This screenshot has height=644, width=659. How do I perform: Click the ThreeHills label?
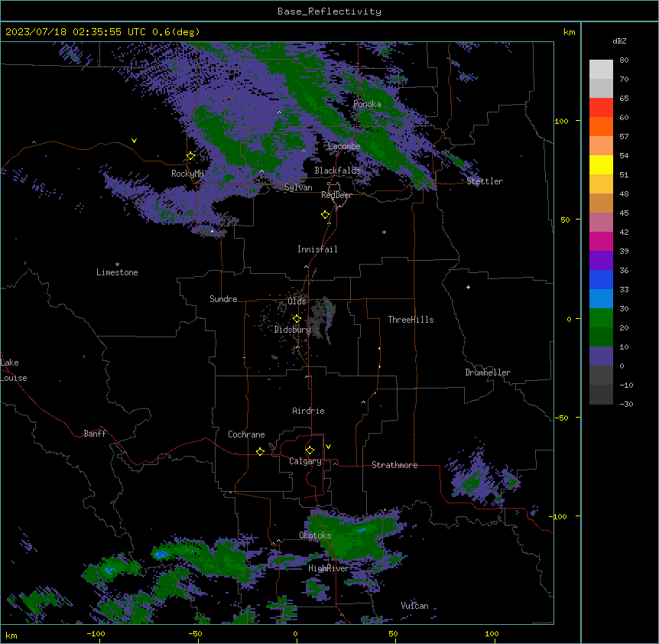coord(411,320)
